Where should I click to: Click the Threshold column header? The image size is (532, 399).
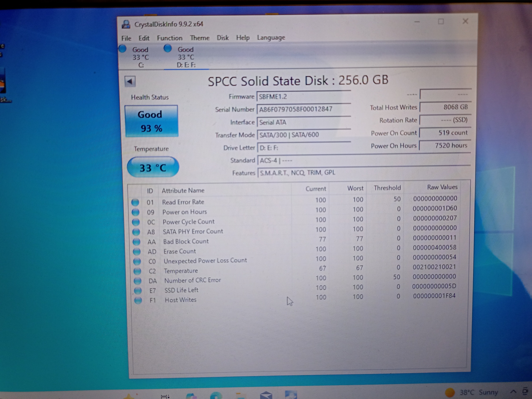coord(387,188)
